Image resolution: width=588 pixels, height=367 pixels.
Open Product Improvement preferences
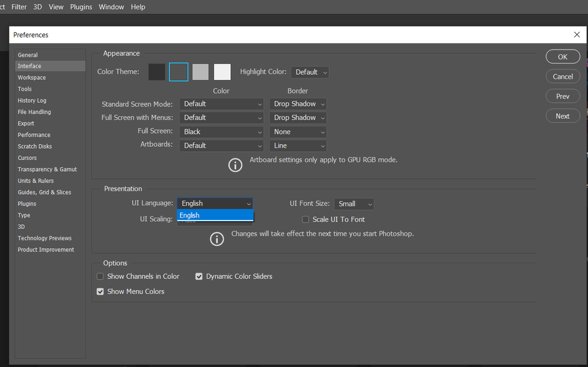point(50,249)
